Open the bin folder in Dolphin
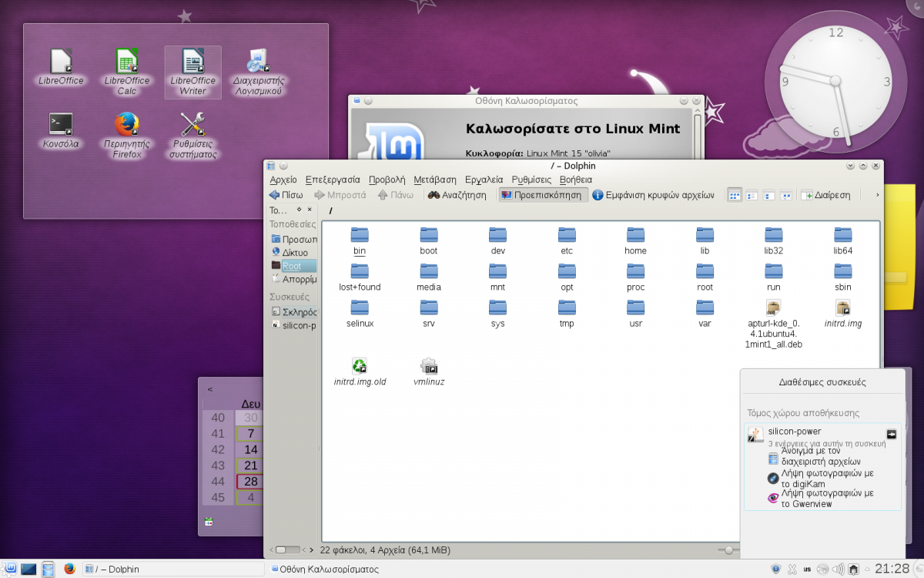The height and width of the screenshot is (578, 924). point(360,241)
